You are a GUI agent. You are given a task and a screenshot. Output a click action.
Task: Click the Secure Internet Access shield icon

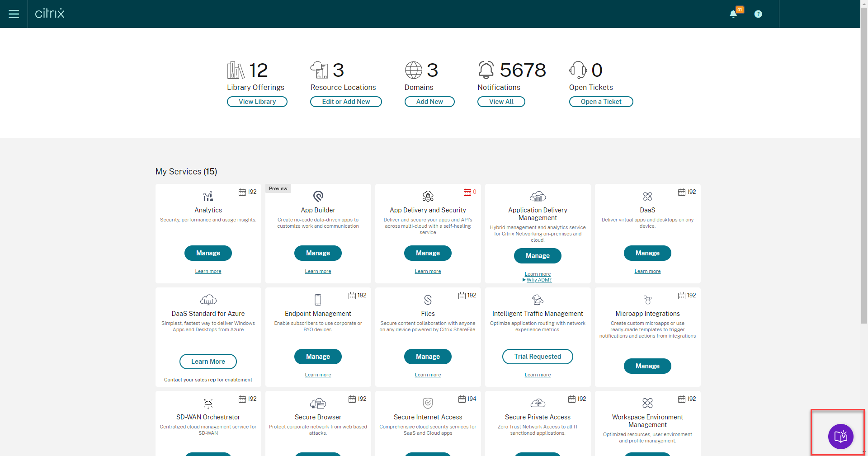coord(428,403)
